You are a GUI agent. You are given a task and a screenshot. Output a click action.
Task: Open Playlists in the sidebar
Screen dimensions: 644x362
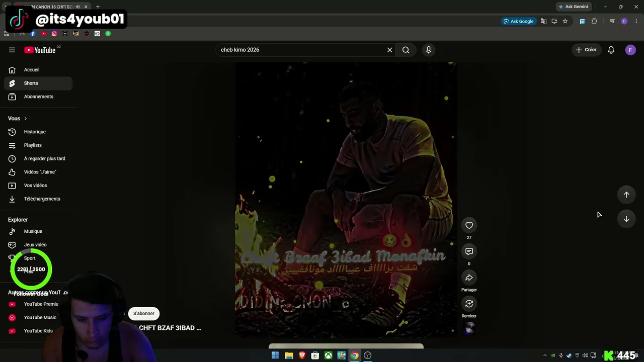(38, 145)
